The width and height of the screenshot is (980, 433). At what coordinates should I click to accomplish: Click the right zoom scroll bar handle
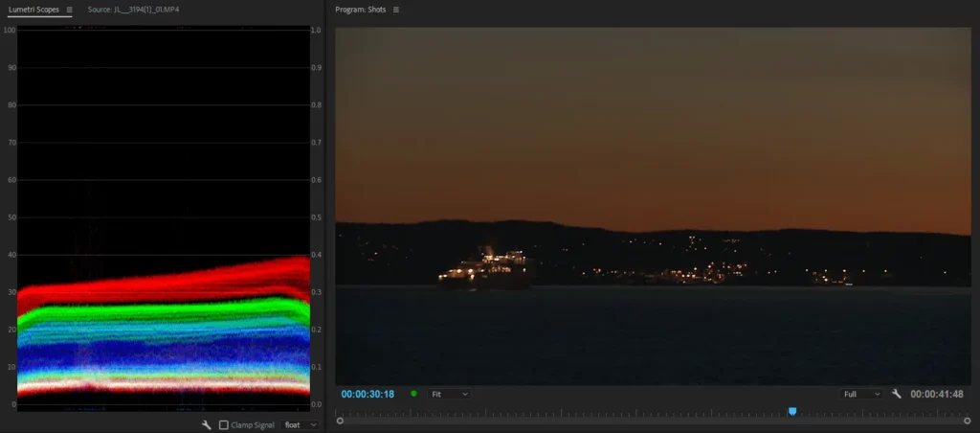pos(967,422)
